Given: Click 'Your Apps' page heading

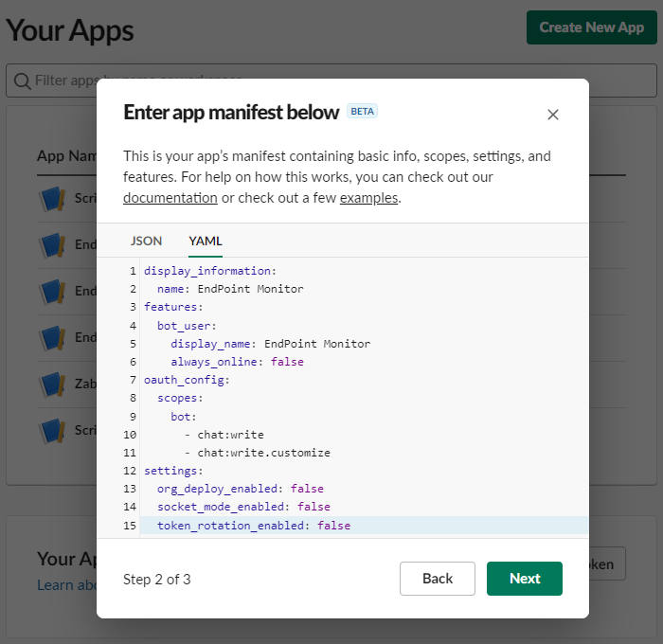Looking at the screenshot, I should pyautogui.click(x=70, y=30).
